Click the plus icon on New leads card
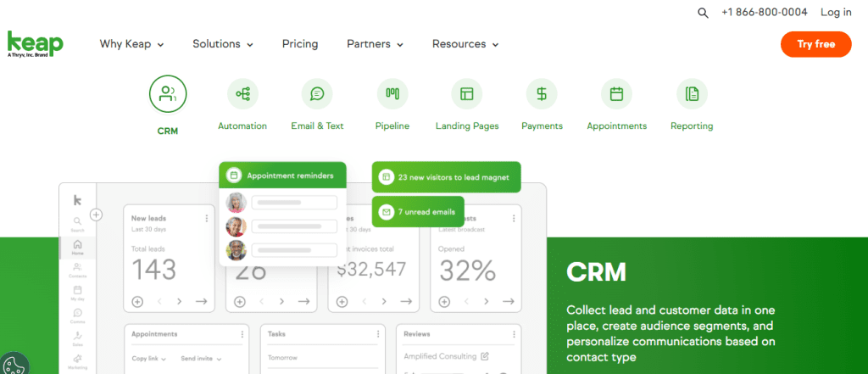The height and width of the screenshot is (374, 868). click(137, 301)
